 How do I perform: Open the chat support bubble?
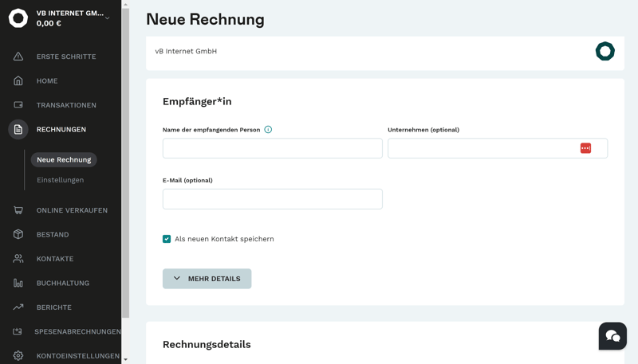click(x=612, y=336)
